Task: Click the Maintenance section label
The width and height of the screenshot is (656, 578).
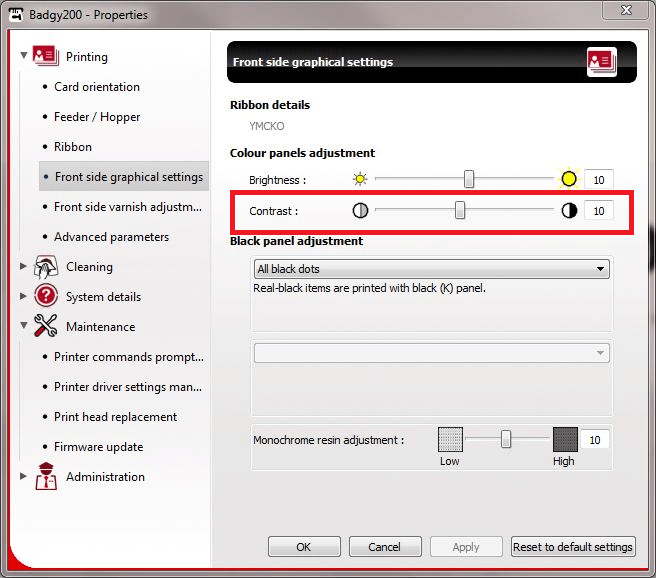Action: click(x=100, y=326)
